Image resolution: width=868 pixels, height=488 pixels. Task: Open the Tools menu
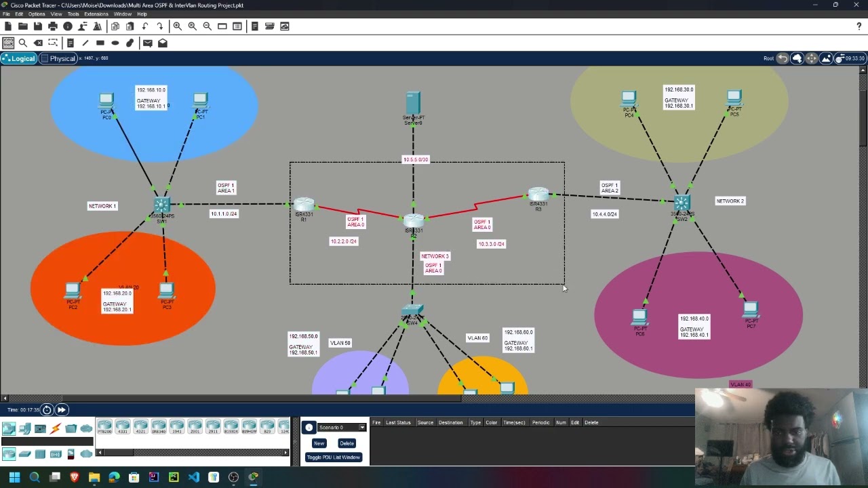pos(73,14)
